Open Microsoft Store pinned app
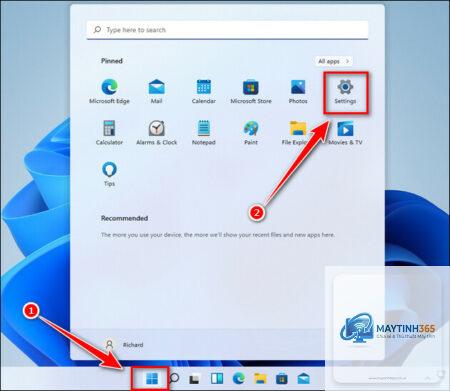Image resolution: width=450 pixels, height=391 pixels. tap(251, 91)
